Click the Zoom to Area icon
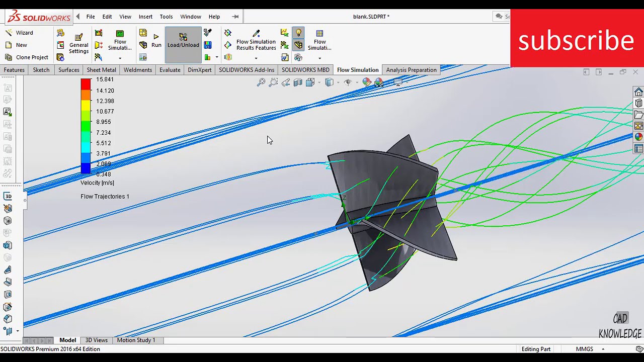This screenshot has height=362, width=644. (273, 82)
